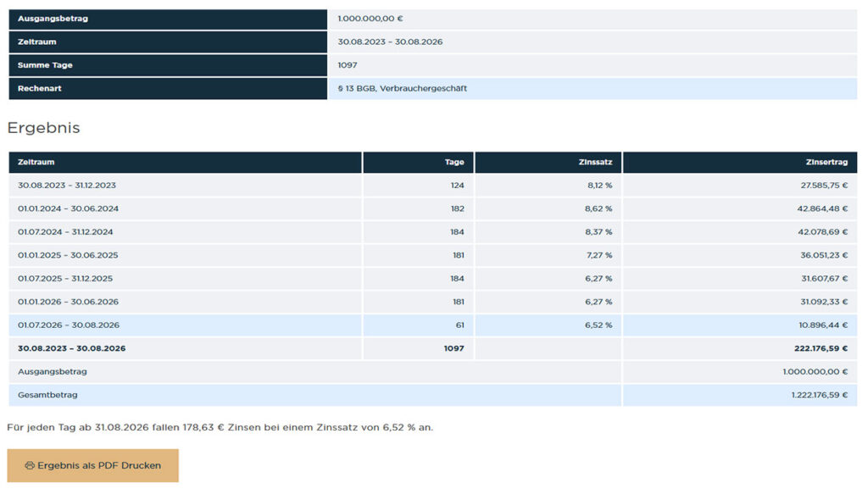The height and width of the screenshot is (489, 868).
Task: Click the Zinssatz column header
Action: [x=596, y=162]
